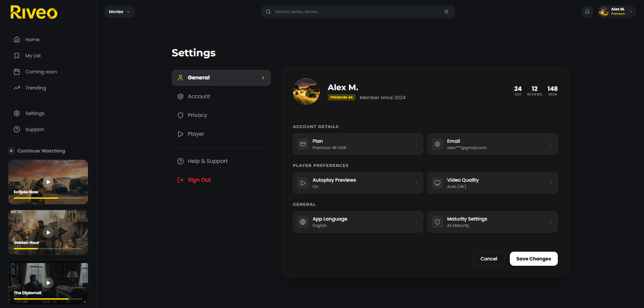Click the Golden Hour progress bar
The image size is (644, 308).
coord(48,249)
